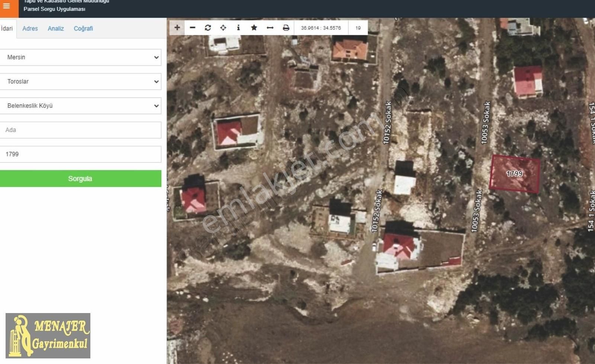Activate the locate crosshair tool
The image size is (595, 364).
pos(223,28)
